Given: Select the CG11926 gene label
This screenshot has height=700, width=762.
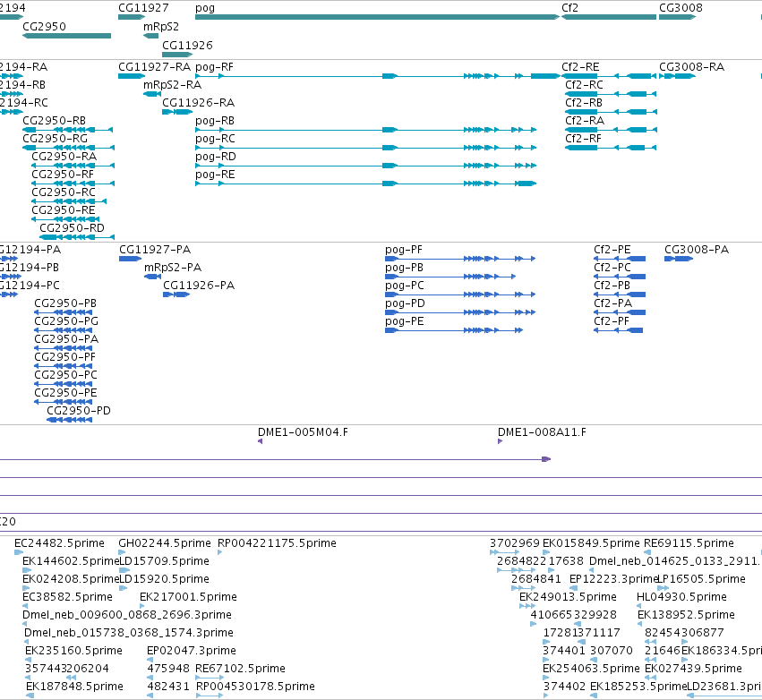Looking at the screenshot, I should [187, 45].
